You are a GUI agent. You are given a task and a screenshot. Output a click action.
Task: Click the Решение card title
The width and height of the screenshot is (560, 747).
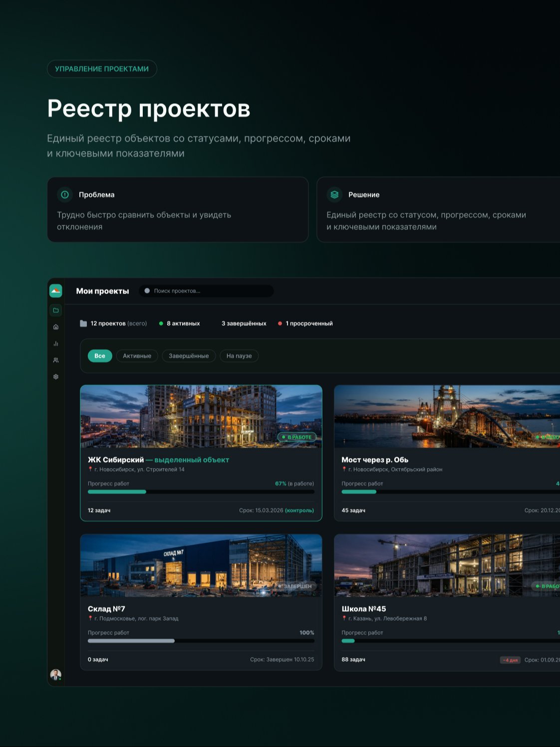pos(364,195)
